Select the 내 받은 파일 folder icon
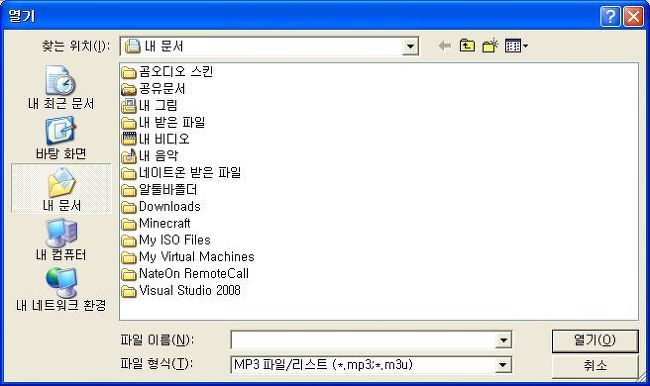 (129, 123)
